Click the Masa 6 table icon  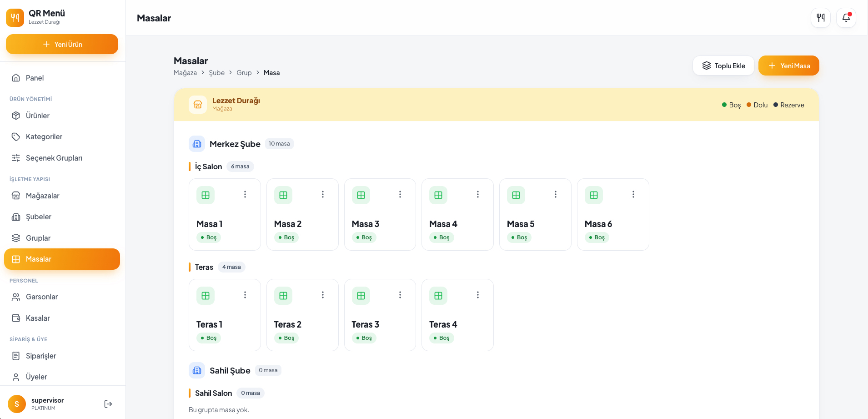594,195
